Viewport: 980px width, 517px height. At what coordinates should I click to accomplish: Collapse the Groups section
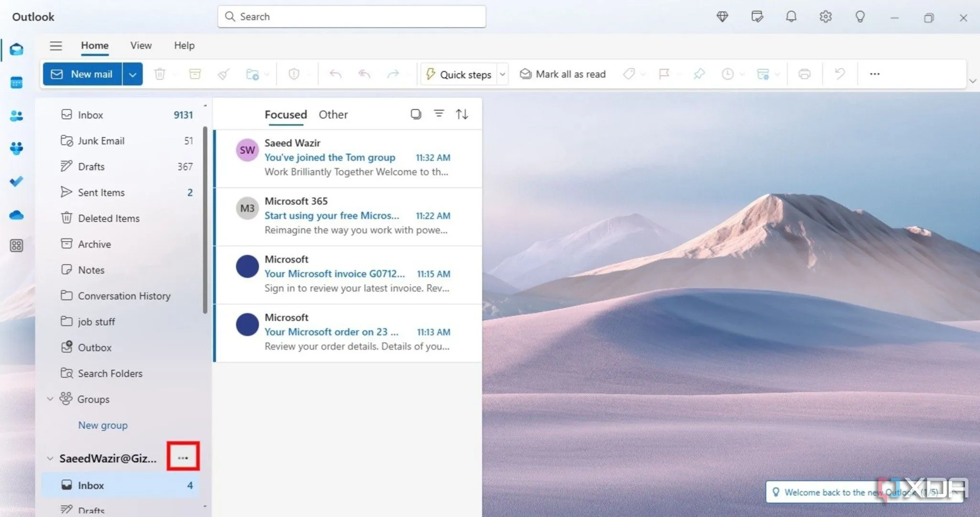tap(50, 399)
